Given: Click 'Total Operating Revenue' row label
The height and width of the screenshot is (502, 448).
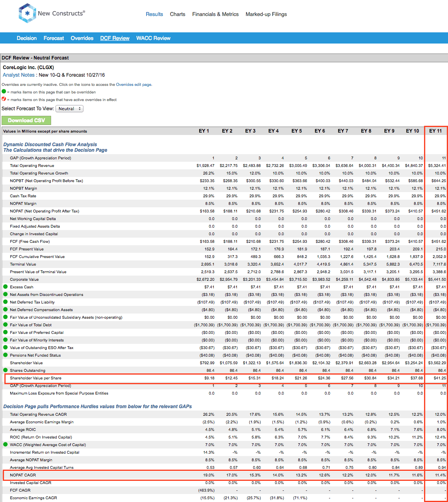Looking at the screenshot, I should coord(32,165).
